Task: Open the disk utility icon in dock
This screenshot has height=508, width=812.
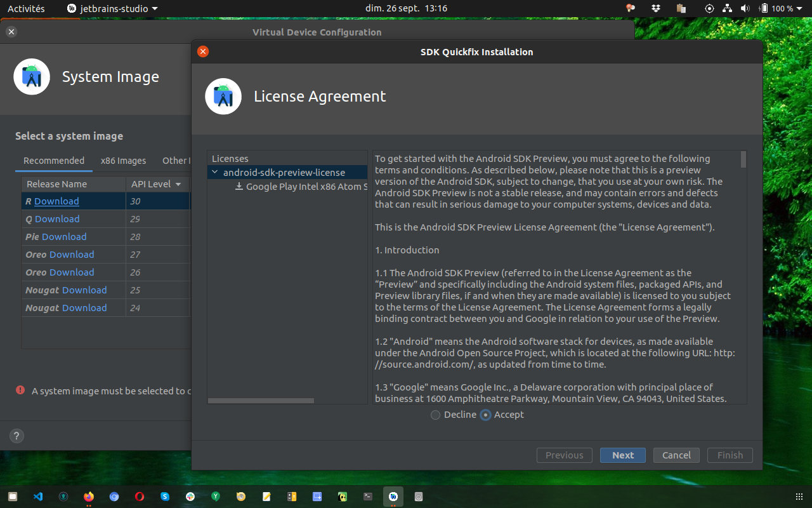Action: (419, 497)
